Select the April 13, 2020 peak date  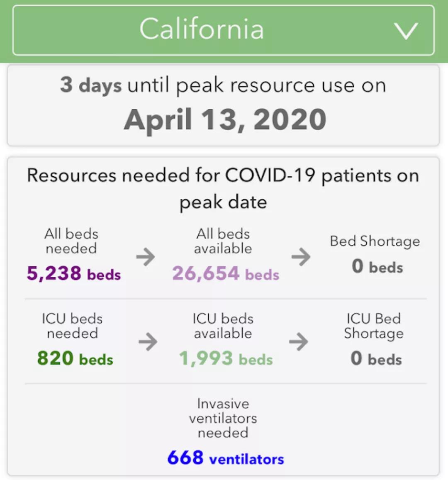(225, 120)
